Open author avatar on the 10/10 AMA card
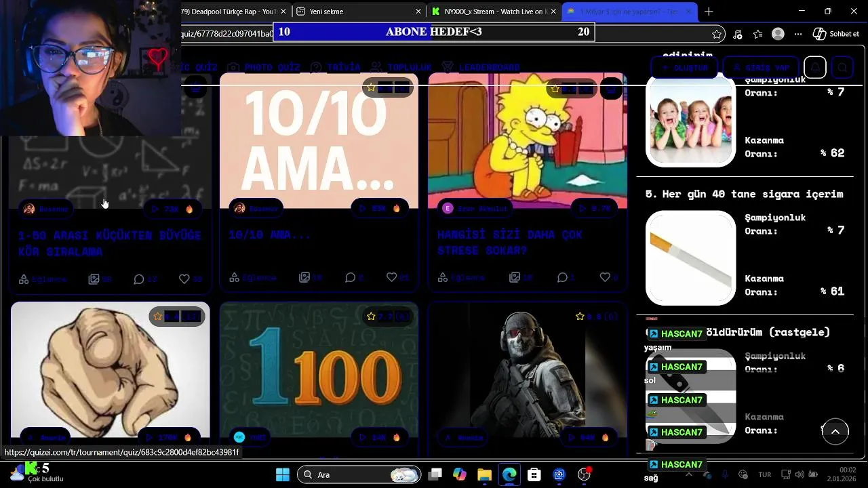The width and height of the screenshot is (868, 488). pyautogui.click(x=239, y=209)
